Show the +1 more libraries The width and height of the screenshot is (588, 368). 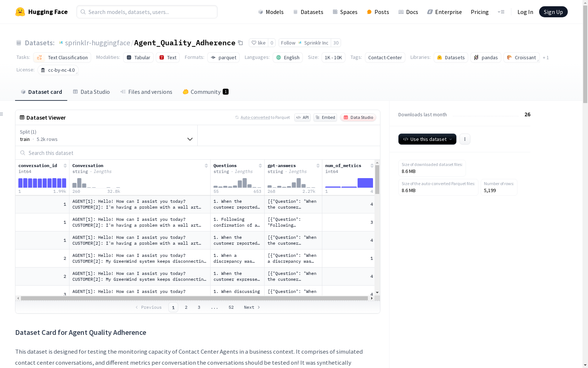[x=546, y=57]
